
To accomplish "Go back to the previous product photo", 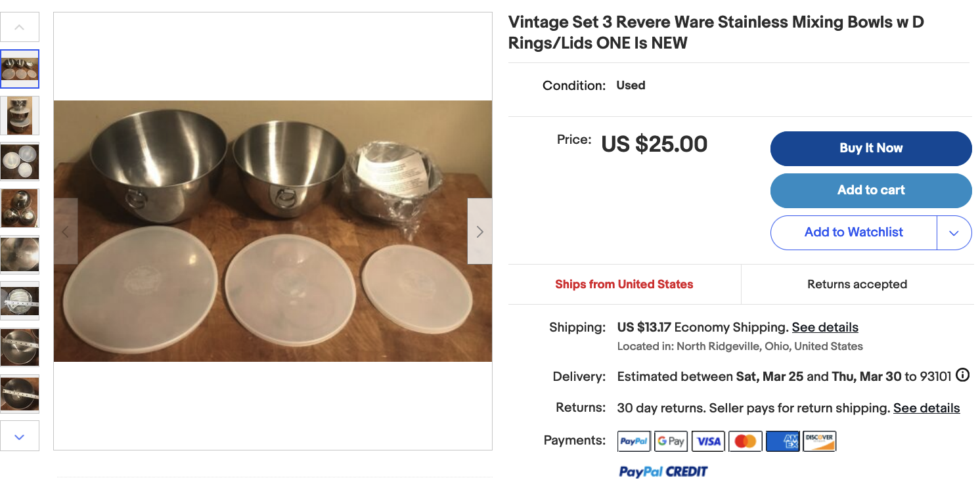I will click(65, 230).
